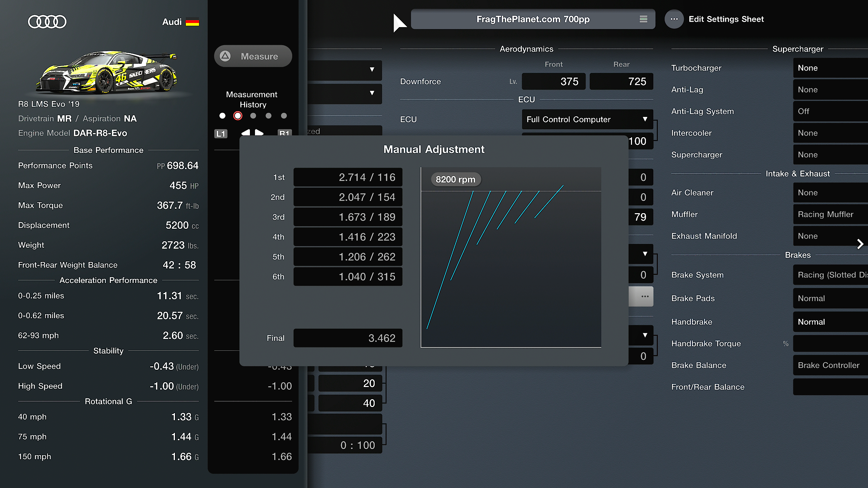Select the 6th gear ratio field
868x488 pixels.
tap(348, 277)
